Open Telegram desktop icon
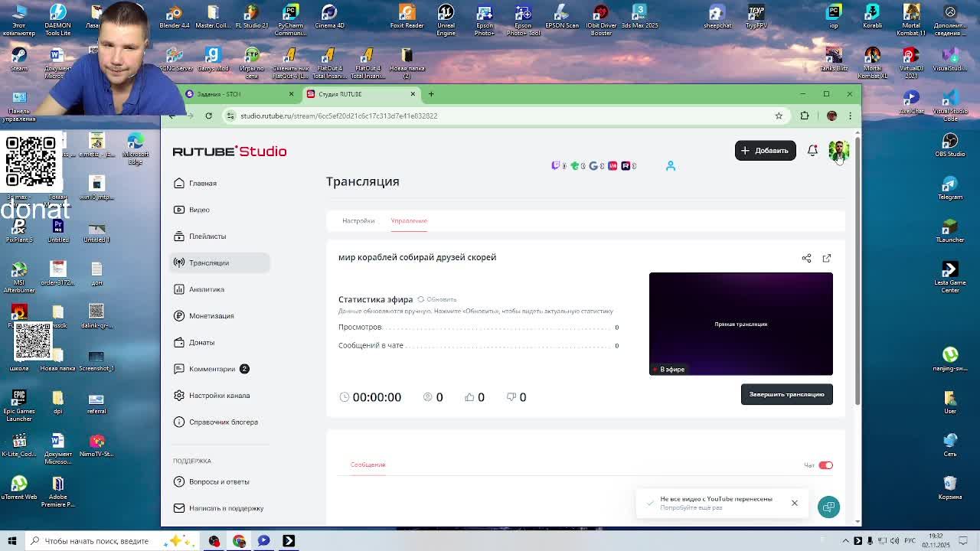The height and width of the screenshot is (551, 980). tap(950, 187)
